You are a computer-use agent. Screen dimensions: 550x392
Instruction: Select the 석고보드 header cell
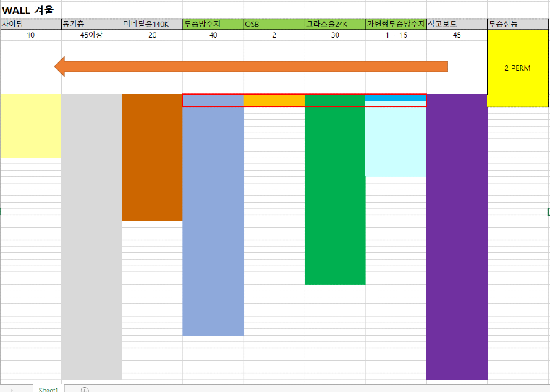(x=456, y=24)
